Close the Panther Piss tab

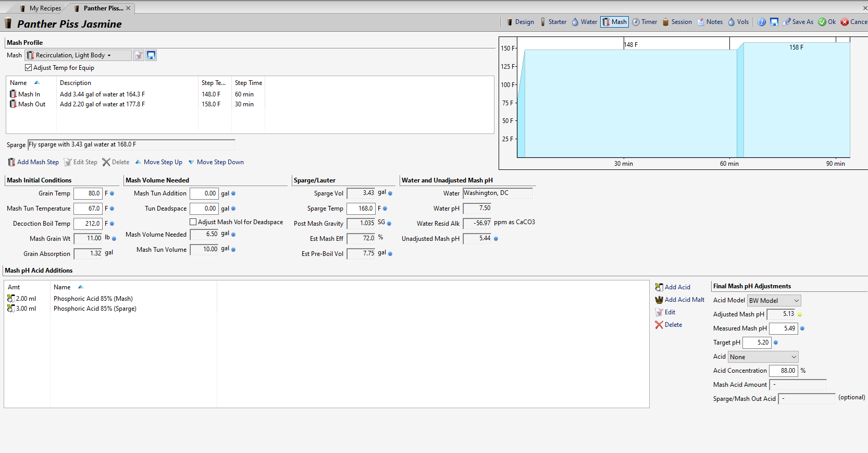pyautogui.click(x=128, y=8)
